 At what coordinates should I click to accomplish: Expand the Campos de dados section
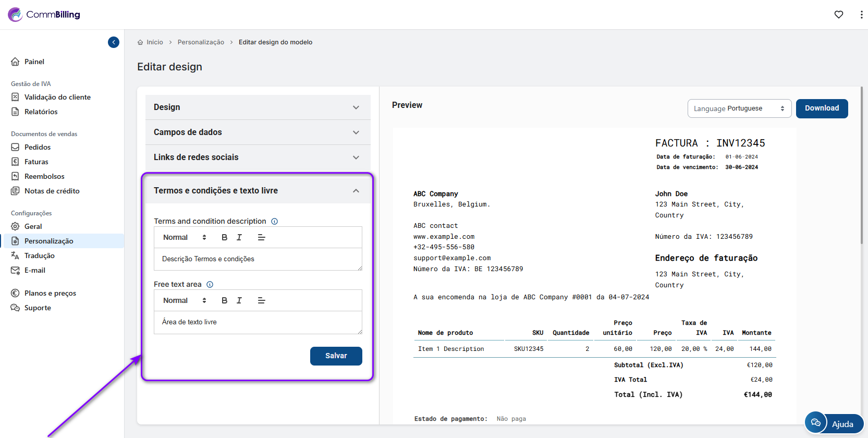(x=258, y=132)
